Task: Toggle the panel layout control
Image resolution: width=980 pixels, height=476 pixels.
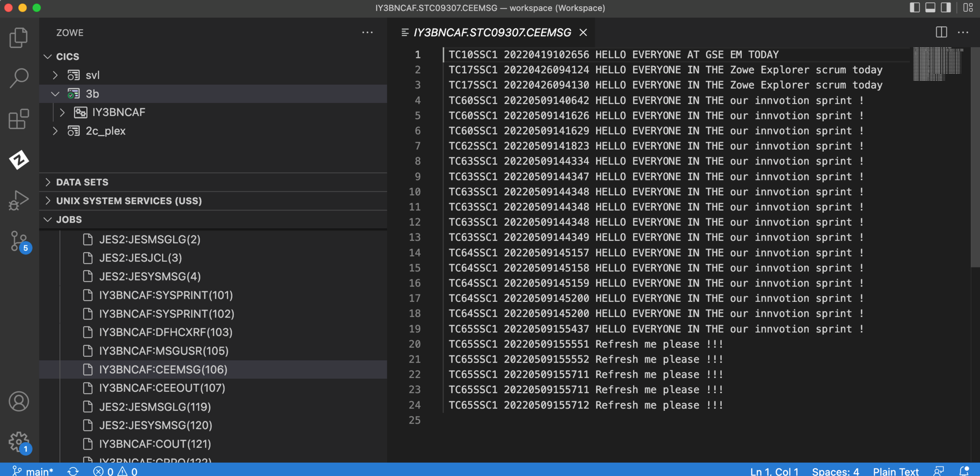Action: 930,8
